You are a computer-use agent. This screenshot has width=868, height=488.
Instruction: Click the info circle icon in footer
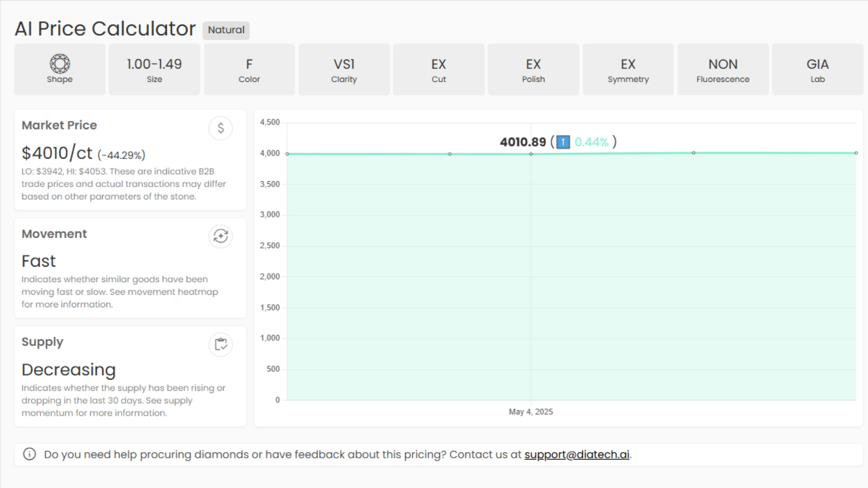[29, 454]
